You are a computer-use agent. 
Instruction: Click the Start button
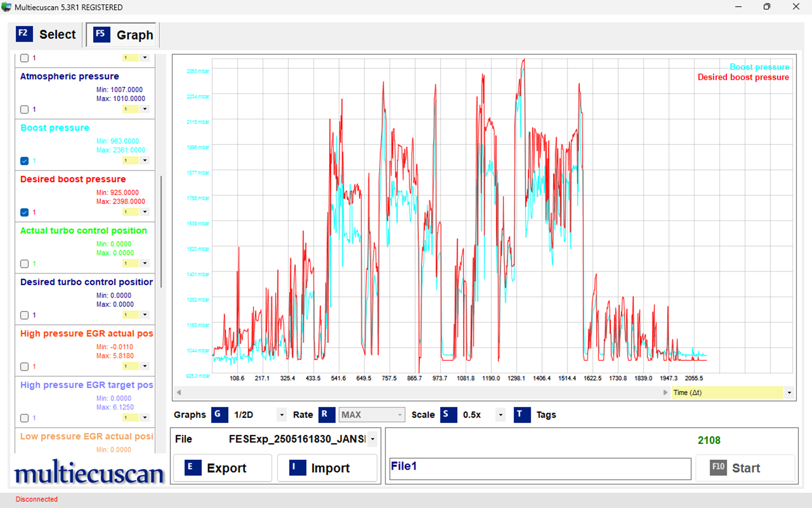[745, 468]
